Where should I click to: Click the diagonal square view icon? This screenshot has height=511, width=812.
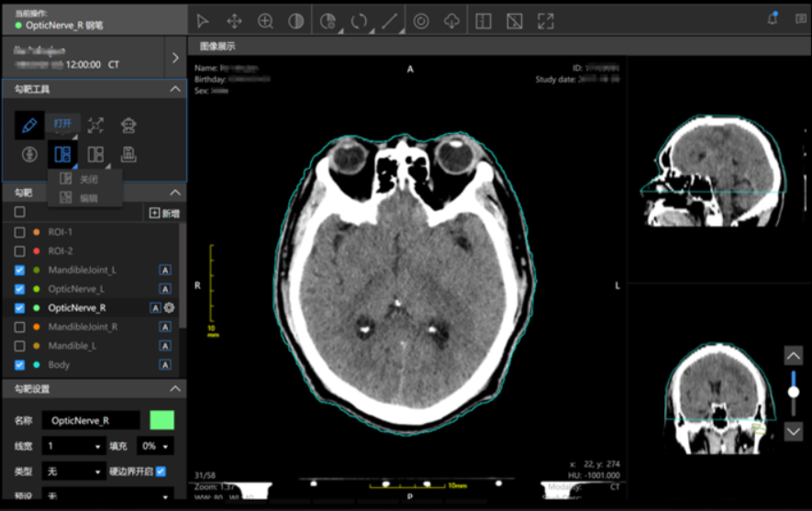(x=514, y=21)
